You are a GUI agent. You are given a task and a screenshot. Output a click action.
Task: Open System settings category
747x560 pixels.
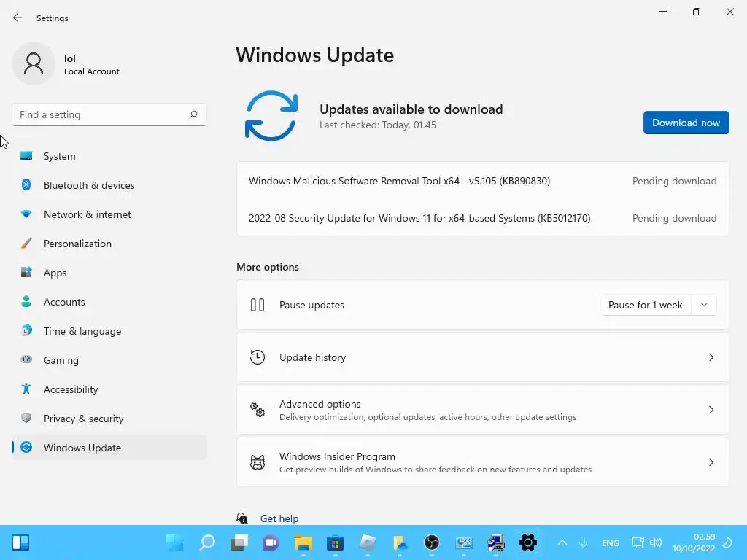point(109,156)
